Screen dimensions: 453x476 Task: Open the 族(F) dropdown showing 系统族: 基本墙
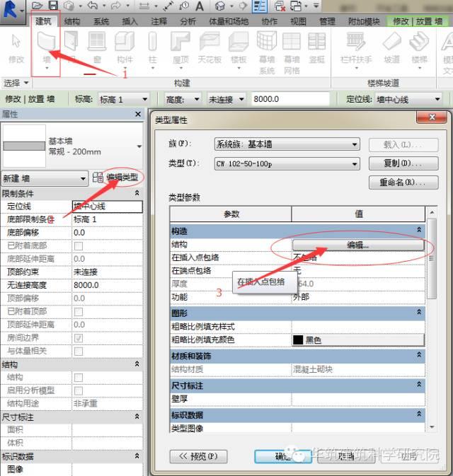tap(287, 144)
